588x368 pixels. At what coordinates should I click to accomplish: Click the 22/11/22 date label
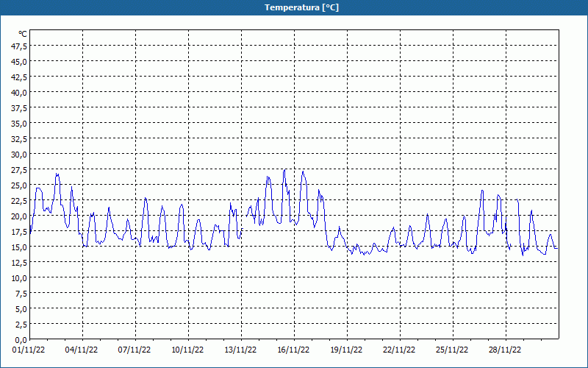tap(399, 350)
